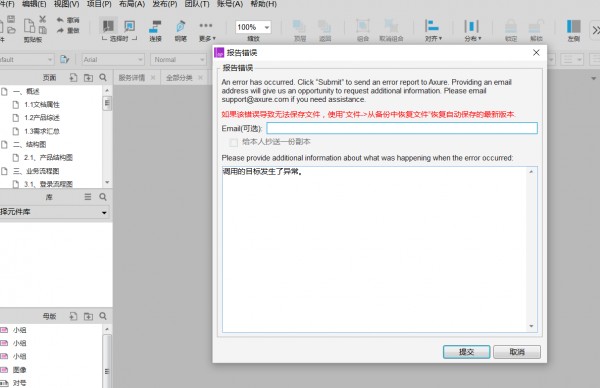The image size is (600, 388).
Task: Click the error textarea scroll down arrow
Action: [531, 326]
